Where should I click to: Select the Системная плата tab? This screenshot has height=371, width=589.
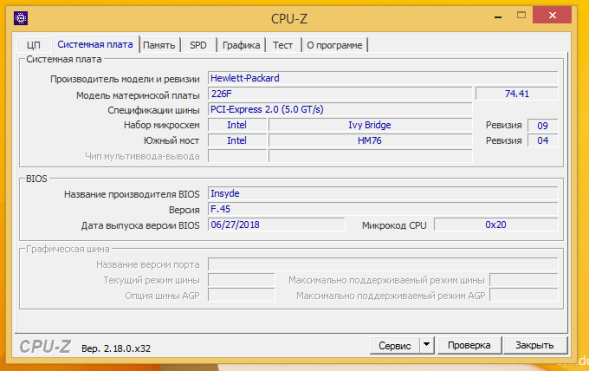pyautogui.click(x=95, y=44)
